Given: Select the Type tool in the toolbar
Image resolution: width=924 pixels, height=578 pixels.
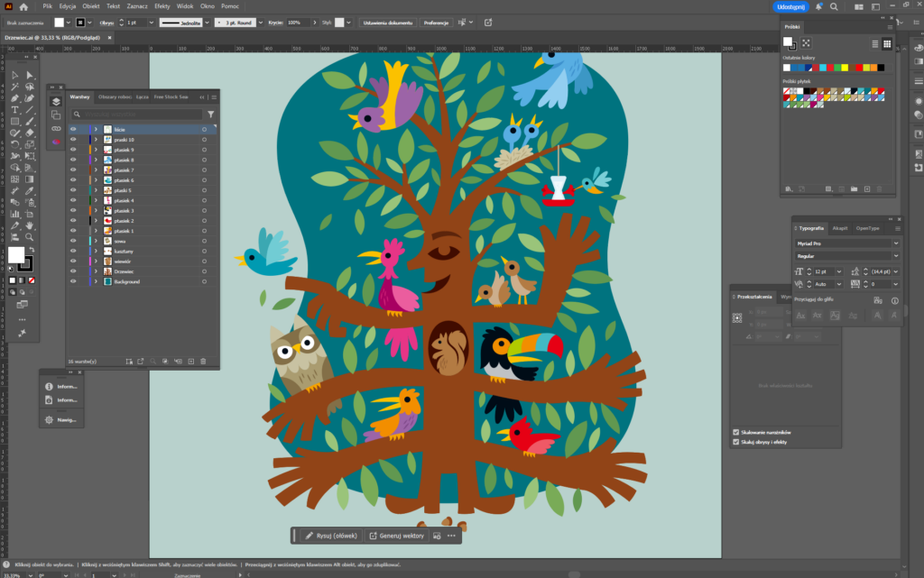Looking at the screenshot, I should [15, 110].
